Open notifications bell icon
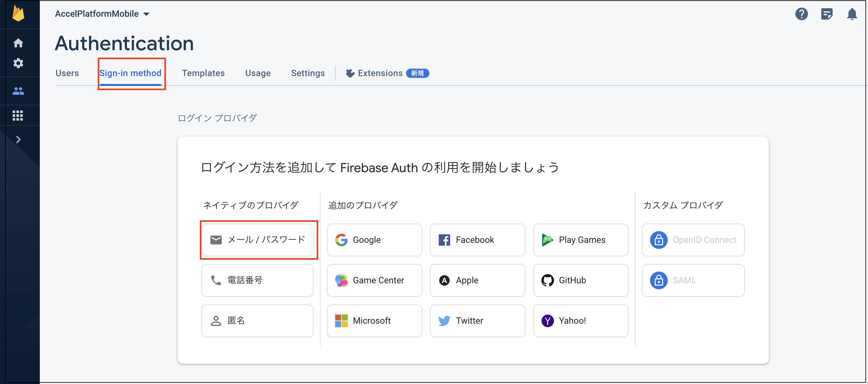This screenshot has width=868, height=384. coord(852,14)
